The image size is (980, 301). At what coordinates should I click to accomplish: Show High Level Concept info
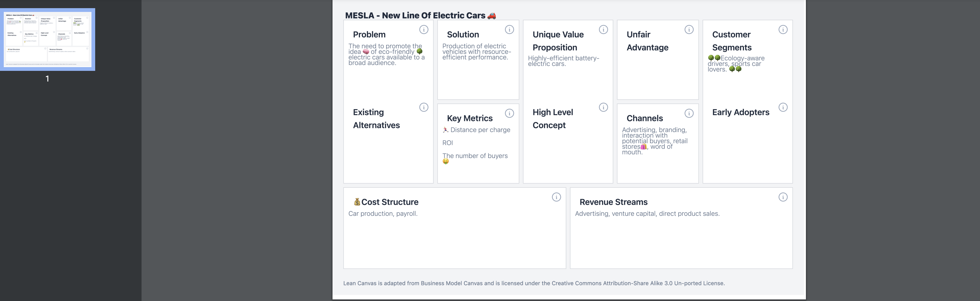coord(603,108)
